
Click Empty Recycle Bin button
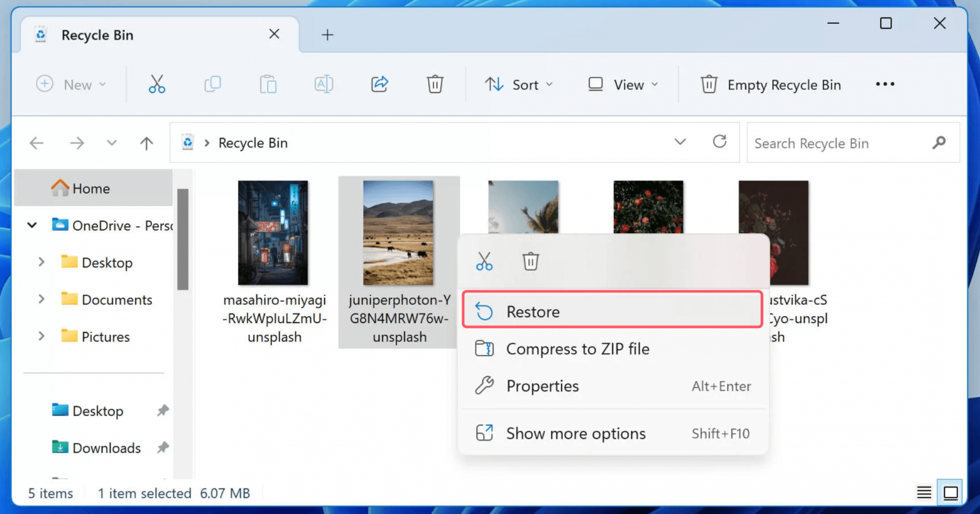[771, 84]
